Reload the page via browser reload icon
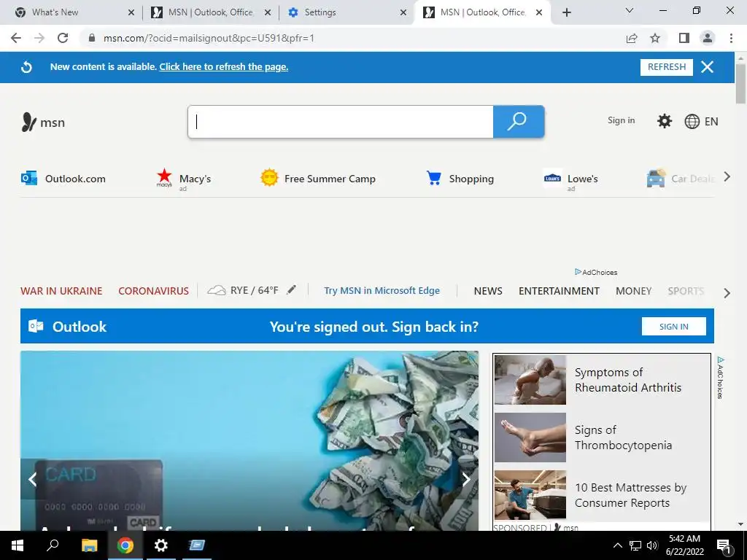The height and width of the screenshot is (560, 747). [63, 38]
